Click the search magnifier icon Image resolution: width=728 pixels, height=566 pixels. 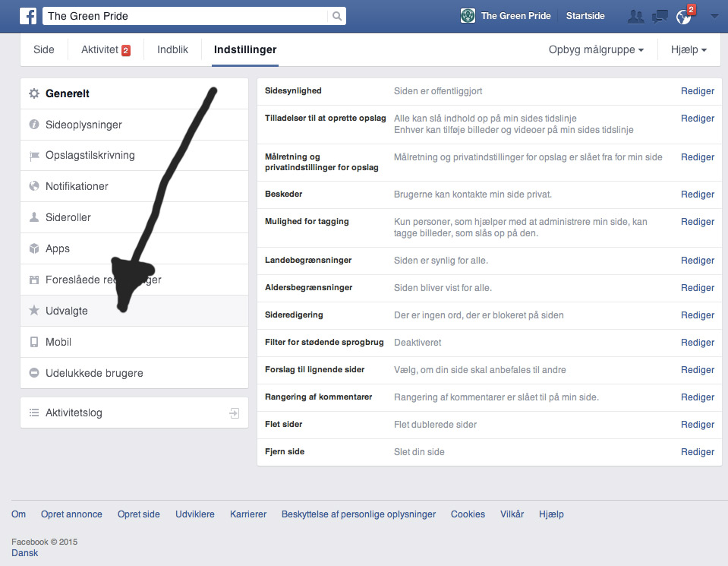pyautogui.click(x=337, y=16)
